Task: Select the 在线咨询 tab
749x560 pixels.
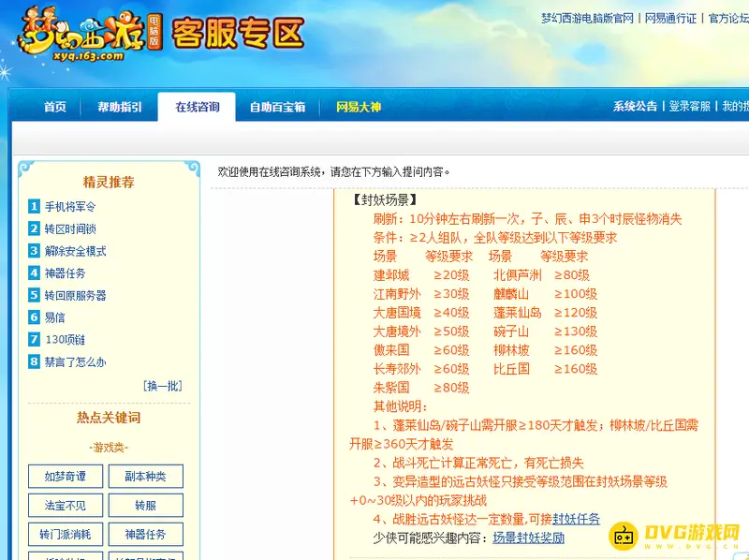Action: [x=197, y=107]
